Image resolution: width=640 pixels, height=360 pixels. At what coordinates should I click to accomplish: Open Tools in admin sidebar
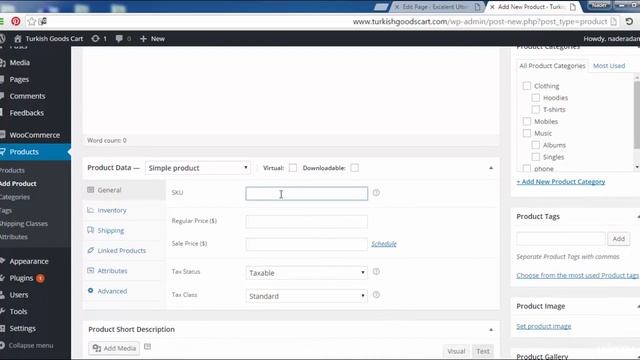pyautogui.click(x=18, y=311)
